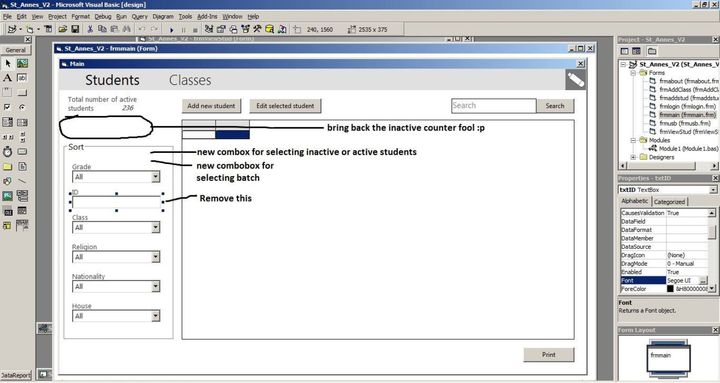Select the Timer control (stopwatch) in the toolbox
Screen dimensions: 720x383
pos(7,152)
